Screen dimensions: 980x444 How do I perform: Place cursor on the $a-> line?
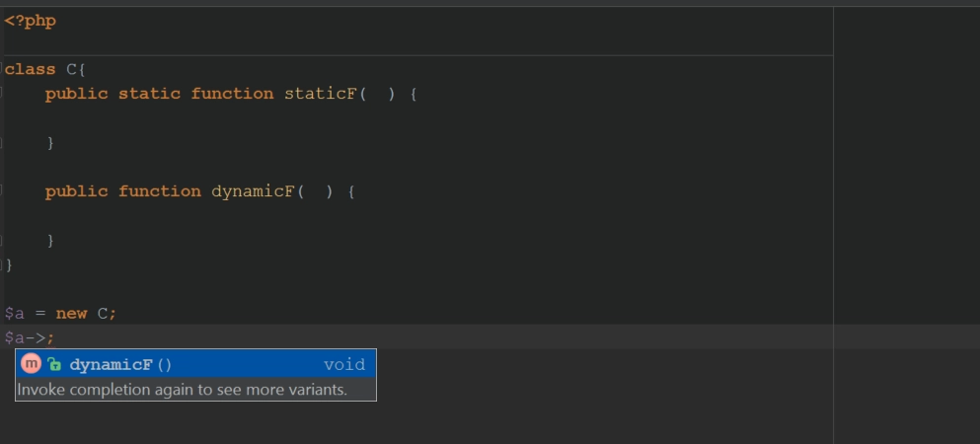(418, 337)
